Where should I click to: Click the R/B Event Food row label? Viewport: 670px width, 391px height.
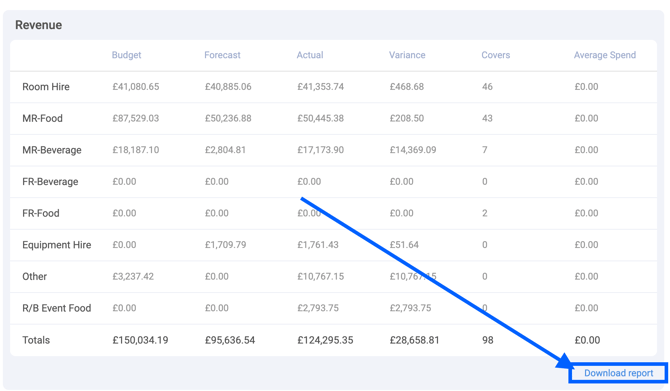point(56,308)
